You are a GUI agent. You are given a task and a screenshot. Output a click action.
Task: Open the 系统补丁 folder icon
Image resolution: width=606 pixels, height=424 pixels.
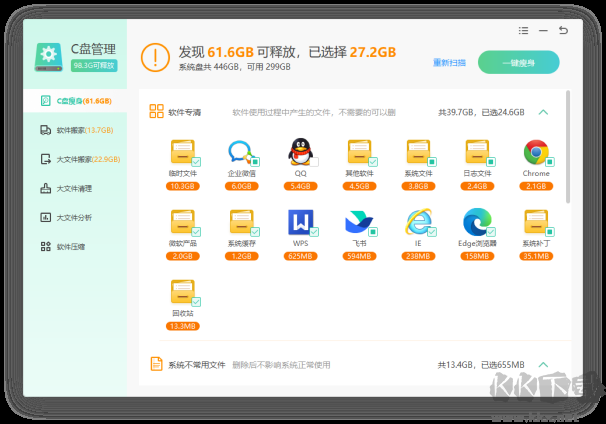536,221
